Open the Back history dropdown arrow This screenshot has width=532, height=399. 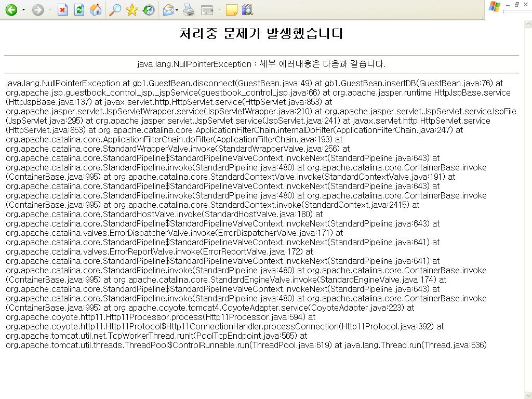[x=23, y=10]
